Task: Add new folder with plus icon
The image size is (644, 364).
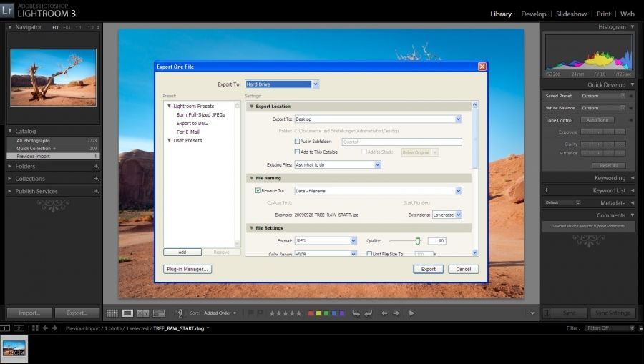Action: [96, 166]
